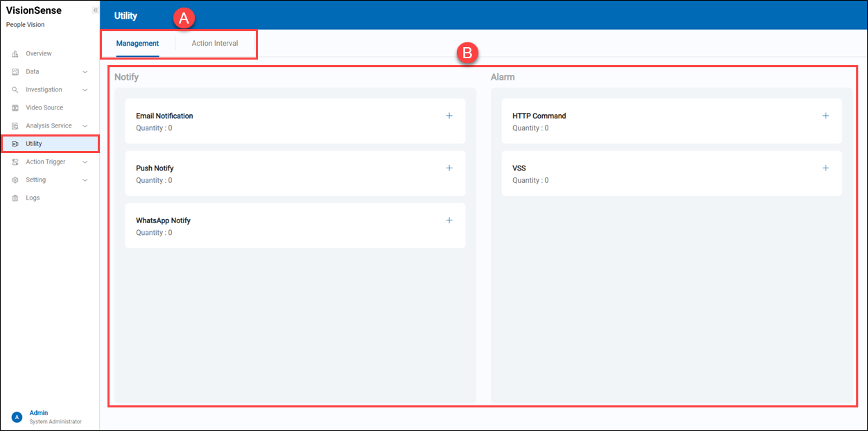This screenshot has width=868, height=431.
Task: Select the Management tab
Action: pos(137,44)
